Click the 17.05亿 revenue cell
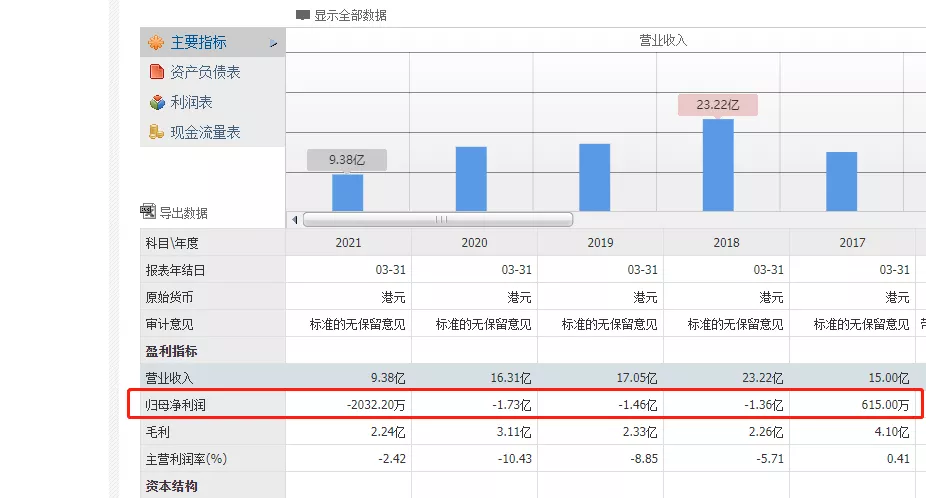Screen dimensions: 926x498 [601, 378]
